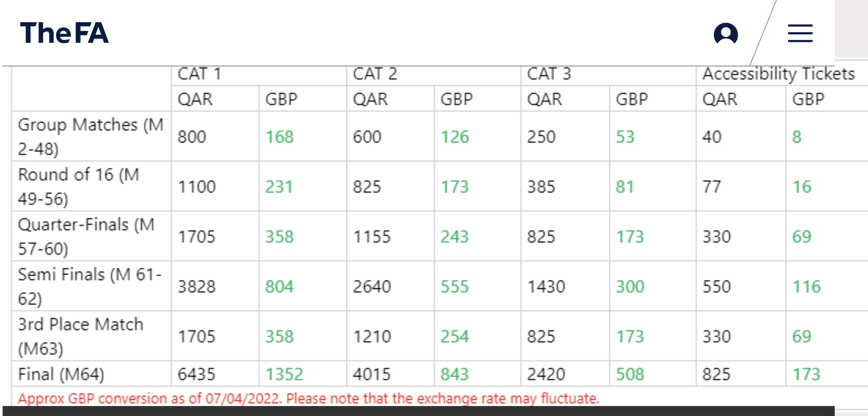Select the Round of 16 row label
The width and height of the screenshot is (868, 416).
[x=79, y=186]
